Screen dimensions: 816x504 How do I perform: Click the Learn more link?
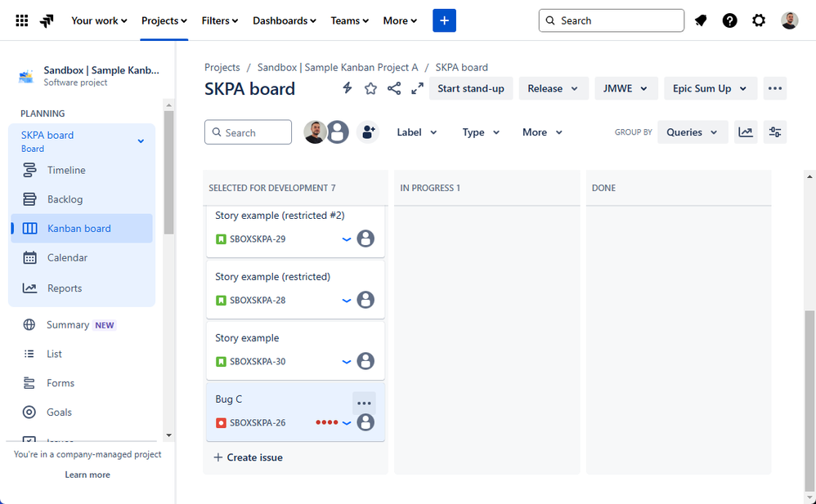coord(87,475)
